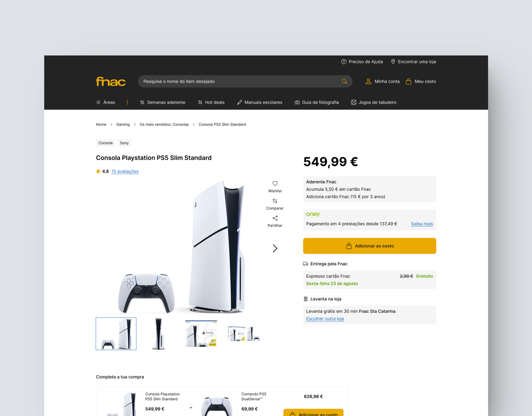Screen dimensions: 532x416
Task: Open Manuais escolares menu item
Action: 259,102
